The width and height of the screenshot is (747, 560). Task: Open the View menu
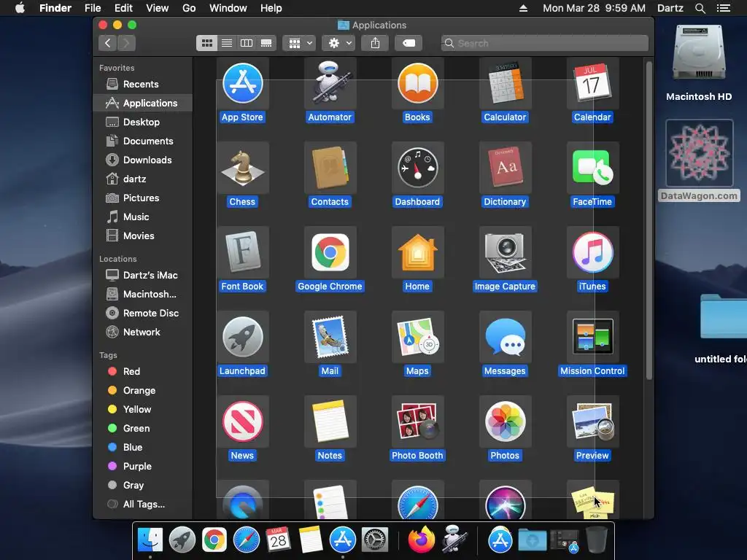158,8
